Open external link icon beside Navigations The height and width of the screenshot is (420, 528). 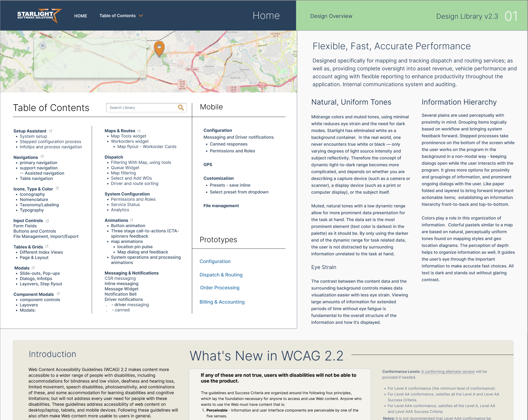pos(42,157)
